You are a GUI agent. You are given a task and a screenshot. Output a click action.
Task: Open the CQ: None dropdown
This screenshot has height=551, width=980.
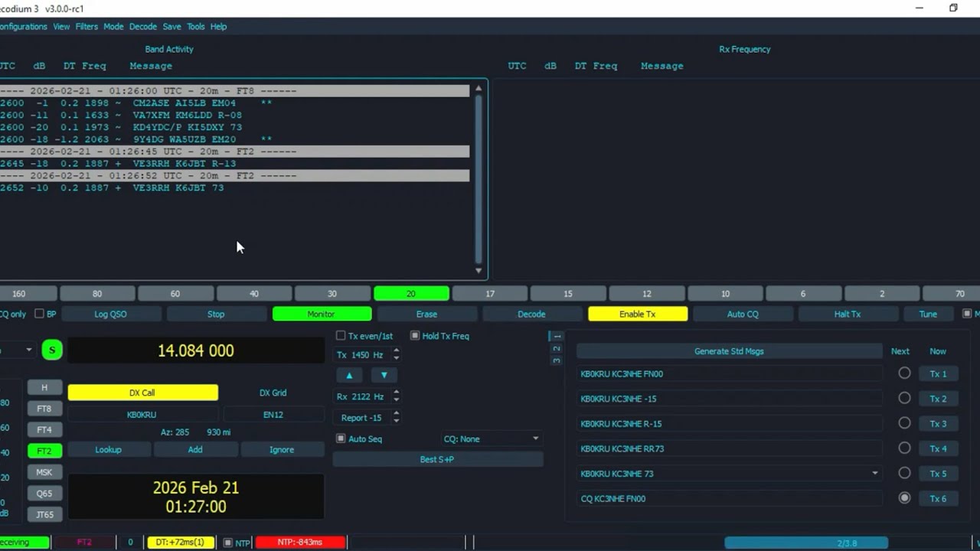[x=492, y=439]
